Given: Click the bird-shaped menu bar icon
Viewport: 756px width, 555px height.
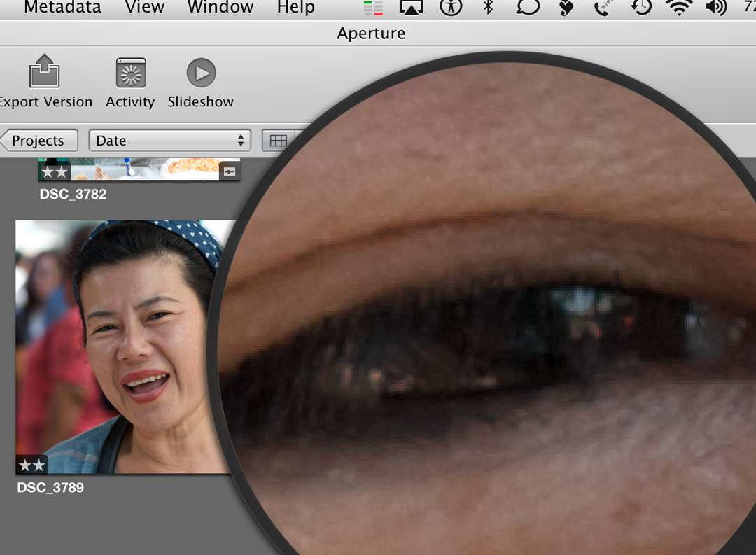Looking at the screenshot, I should [x=566, y=7].
